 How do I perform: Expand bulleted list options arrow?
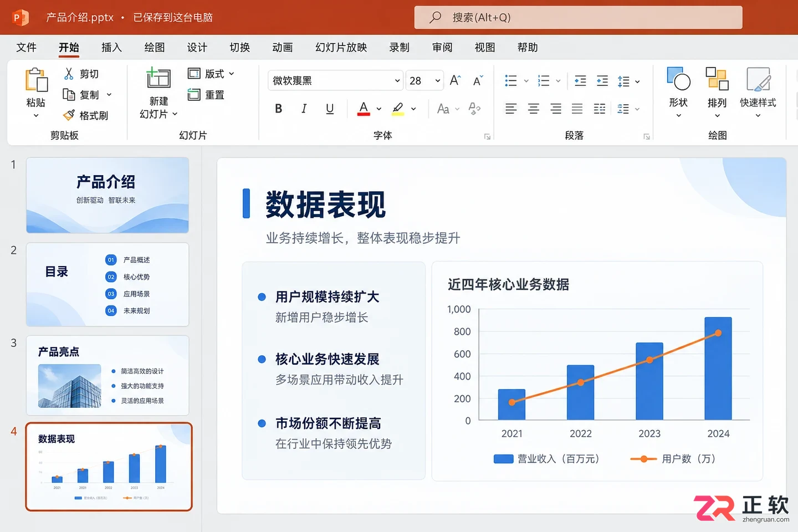(x=526, y=81)
